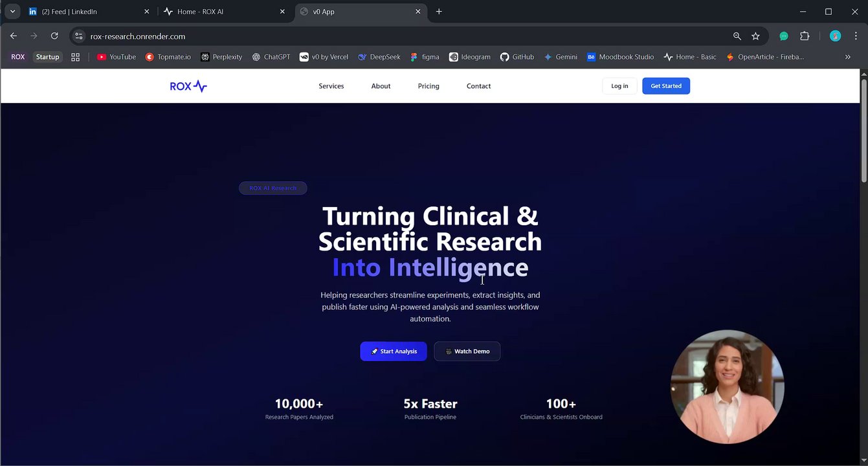
Task: Click the Into Intelligence headline text
Action: pos(430,267)
